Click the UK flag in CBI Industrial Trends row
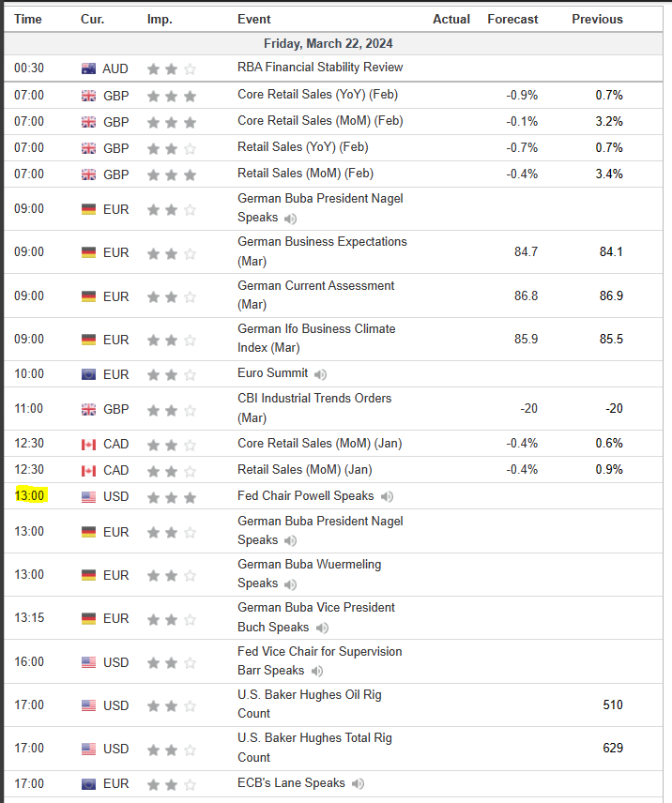 click(x=89, y=409)
